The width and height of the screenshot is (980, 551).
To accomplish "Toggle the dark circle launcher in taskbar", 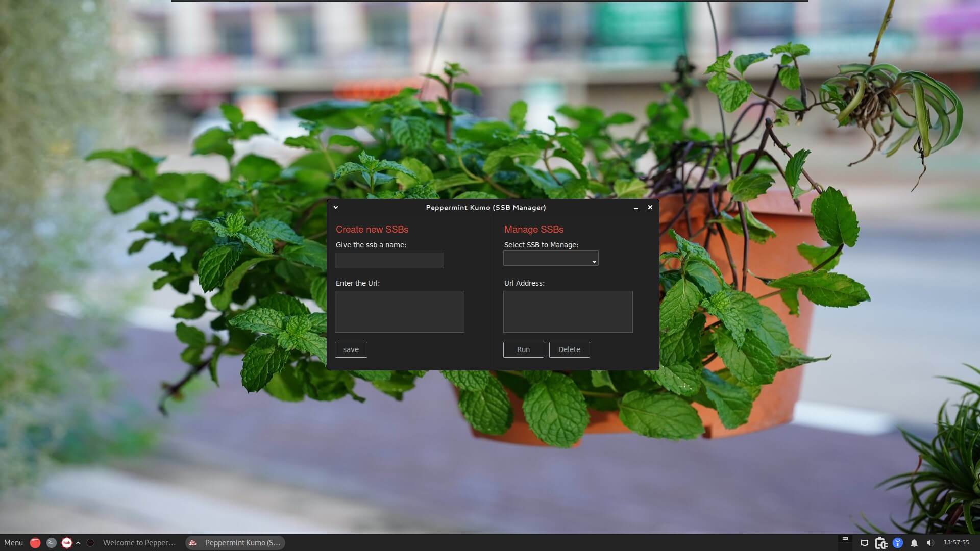I will click(90, 542).
